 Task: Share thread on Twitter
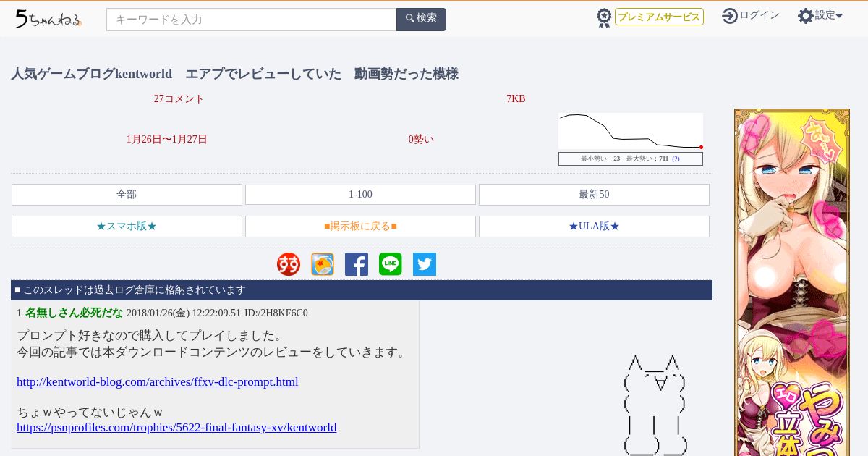coord(425,264)
